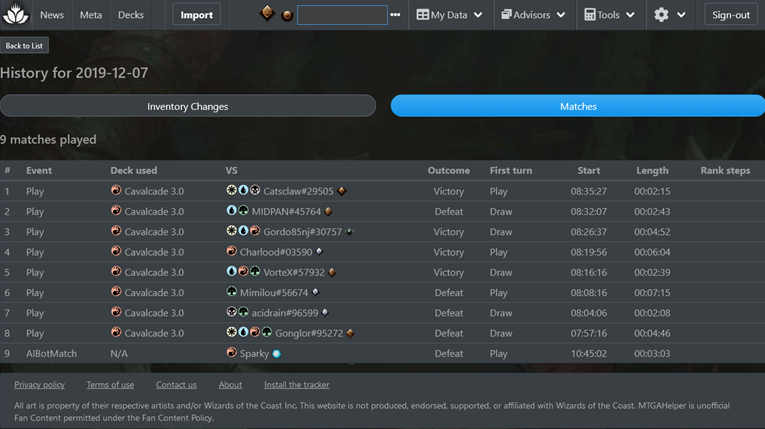
Task: Click length value 00:07:15
Action: point(652,293)
